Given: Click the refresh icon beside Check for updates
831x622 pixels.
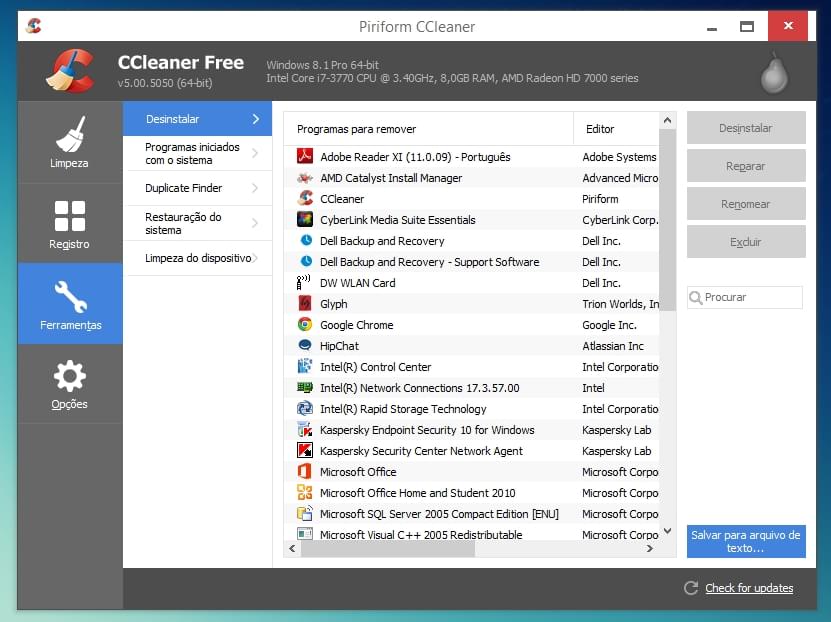Looking at the screenshot, I should tap(691, 588).
